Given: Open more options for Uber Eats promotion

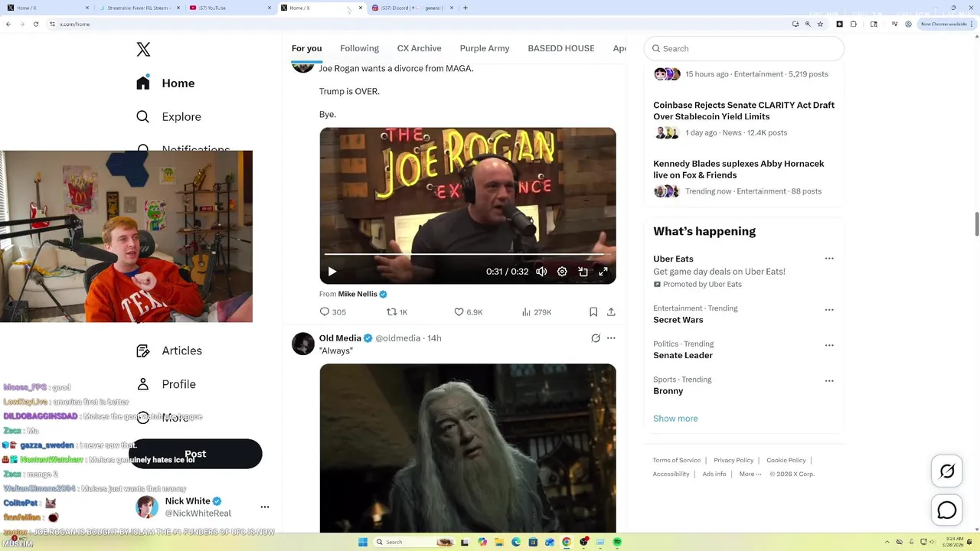Looking at the screenshot, I should click(x=829, y=259).
